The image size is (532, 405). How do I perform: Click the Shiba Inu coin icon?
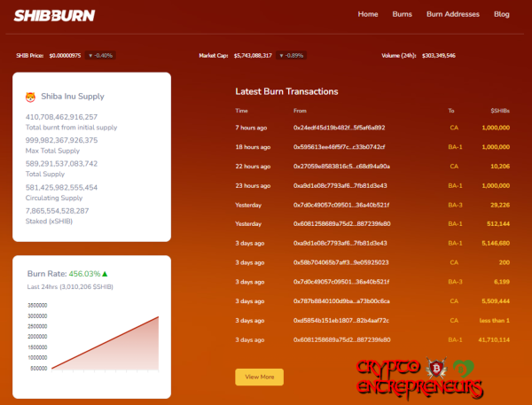pos(30,97)
